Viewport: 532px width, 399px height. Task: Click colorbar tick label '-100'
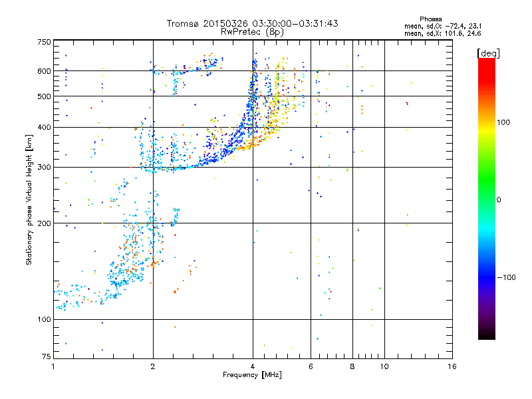[507, 277]
